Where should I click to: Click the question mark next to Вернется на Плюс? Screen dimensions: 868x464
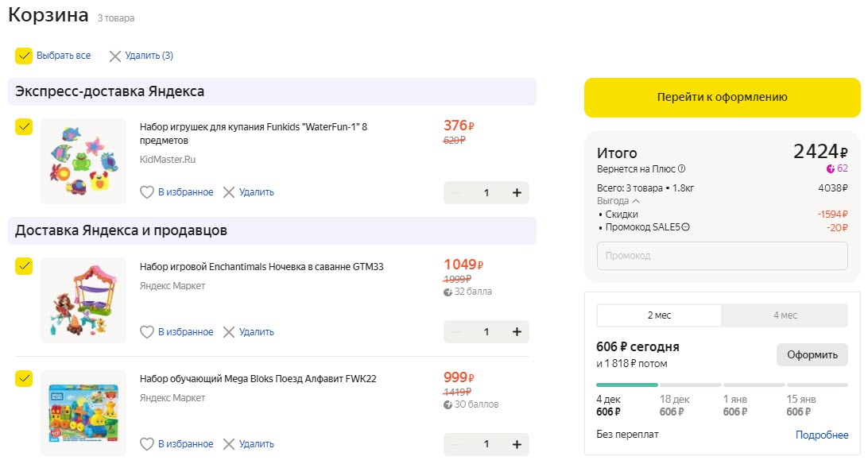coord(682,168)
